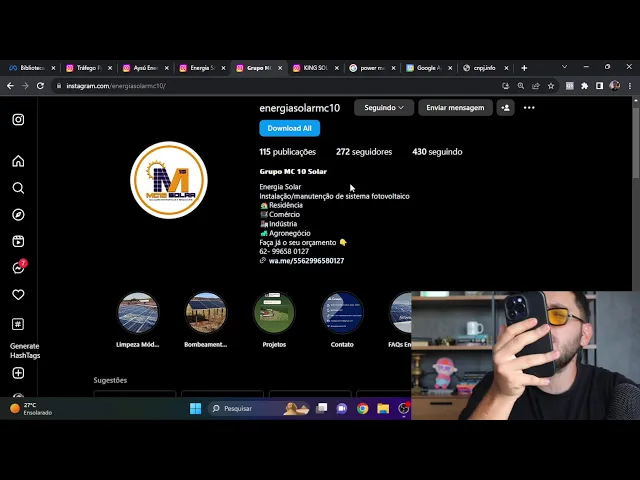Open Chrome from the taskbar
The height and width of the screenshot is (480, 640).
362,408
